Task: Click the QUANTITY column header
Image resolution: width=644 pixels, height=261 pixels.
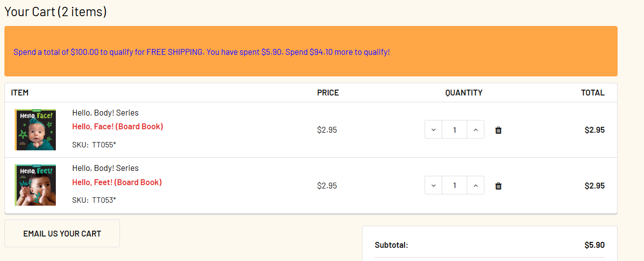Action: (464, 93)
